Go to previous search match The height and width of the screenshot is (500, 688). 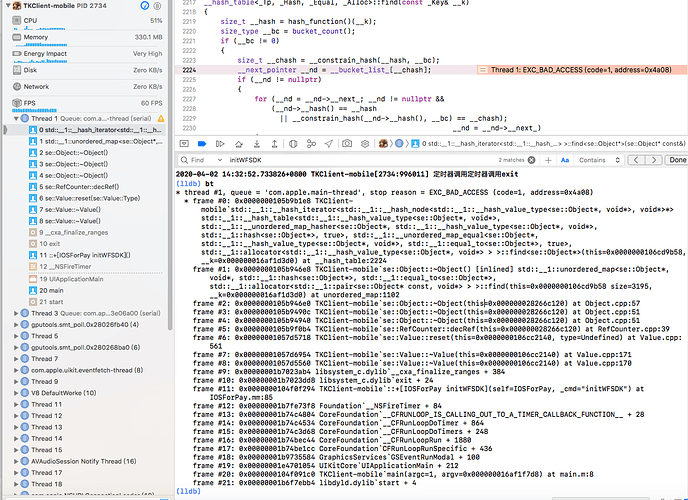636,160
